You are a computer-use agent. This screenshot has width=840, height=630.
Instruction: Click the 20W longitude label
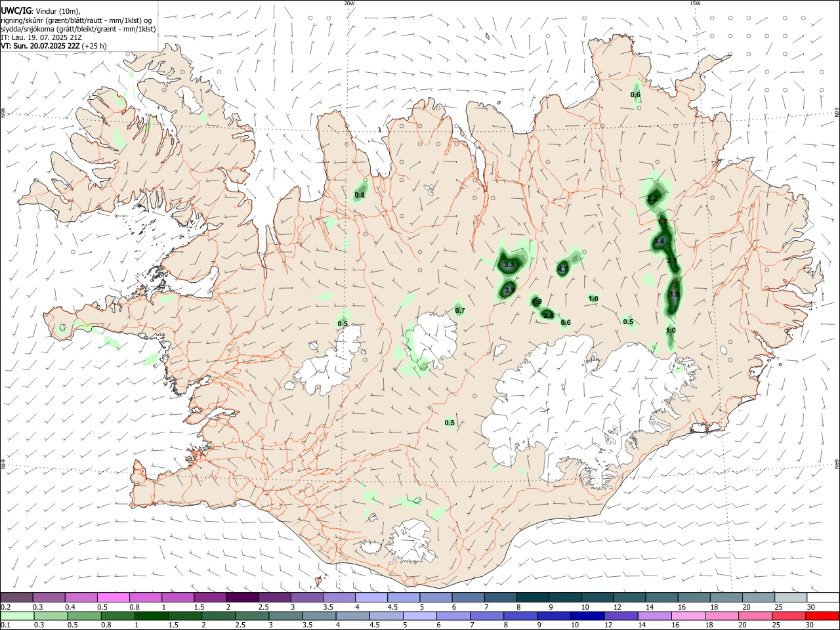349,3
